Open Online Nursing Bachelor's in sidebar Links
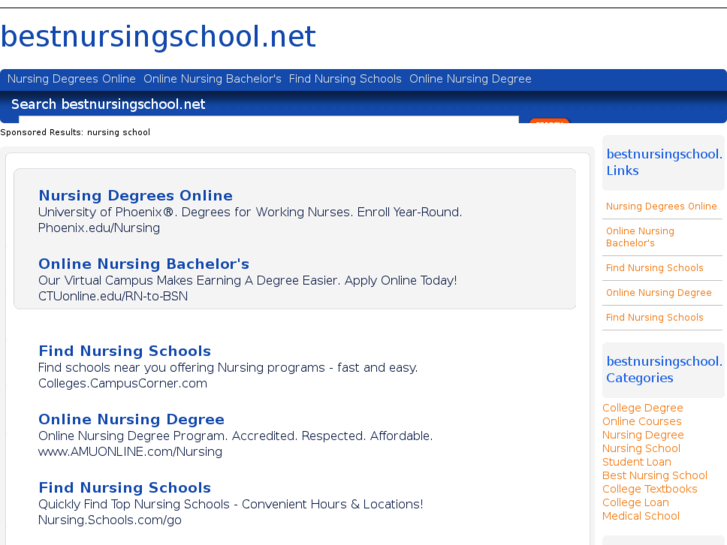 [x=640, y=237]
